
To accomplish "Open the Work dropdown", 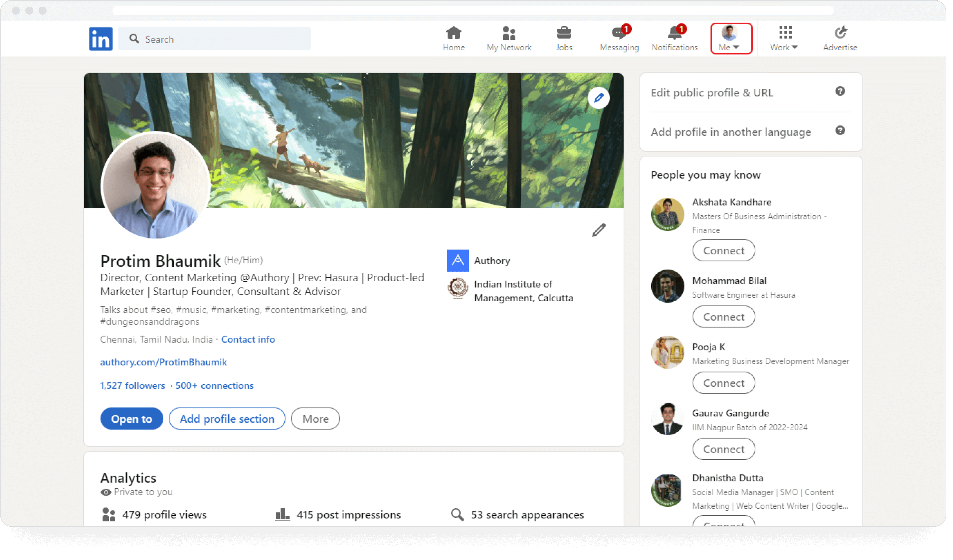I will click(x=784, y=38).
